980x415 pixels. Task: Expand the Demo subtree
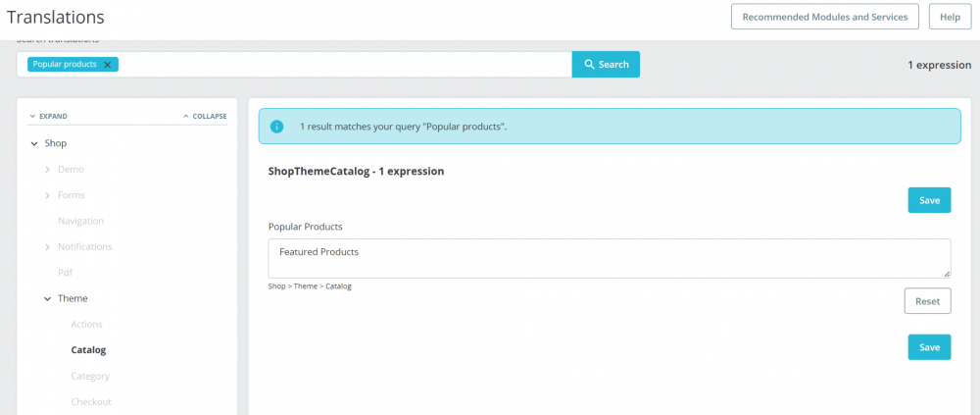47,169
